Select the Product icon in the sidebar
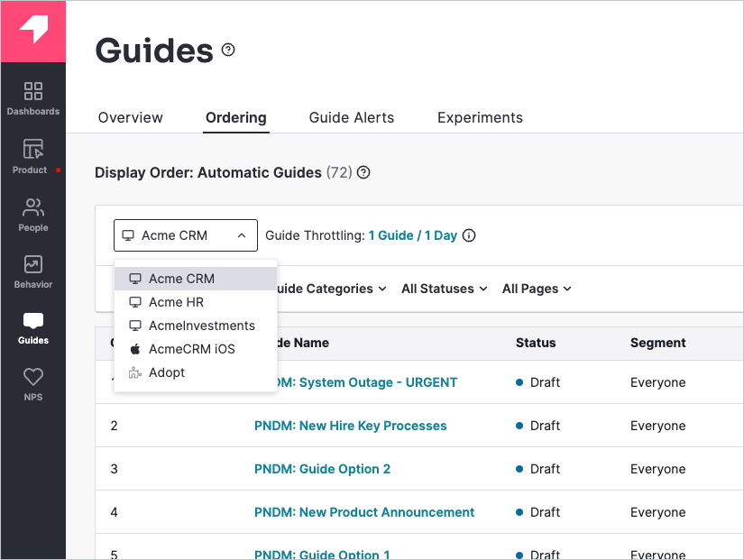 [32, 155]
